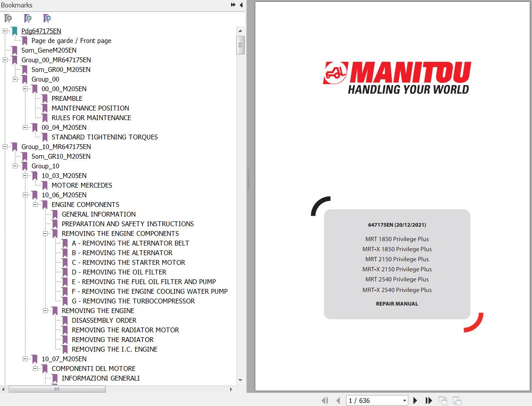Open A - REMOVING THE ALTERNATOR BELT
Screen dimensions: 532x406
pos(131,243)
